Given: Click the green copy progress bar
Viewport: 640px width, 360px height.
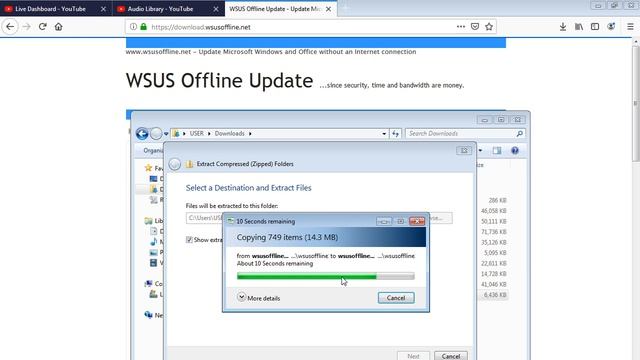Looking at the screenshot, I should [325, 276].
